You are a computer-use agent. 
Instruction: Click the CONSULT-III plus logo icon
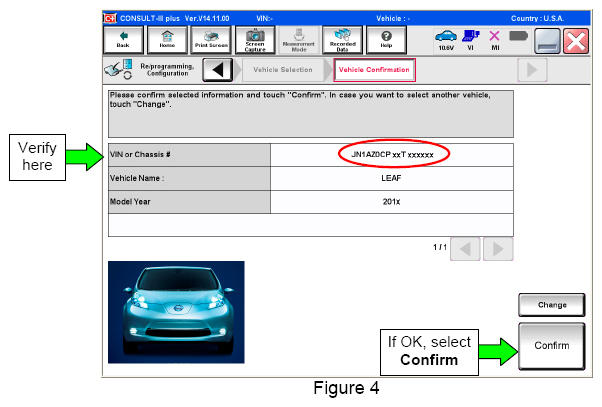[110, 18]
